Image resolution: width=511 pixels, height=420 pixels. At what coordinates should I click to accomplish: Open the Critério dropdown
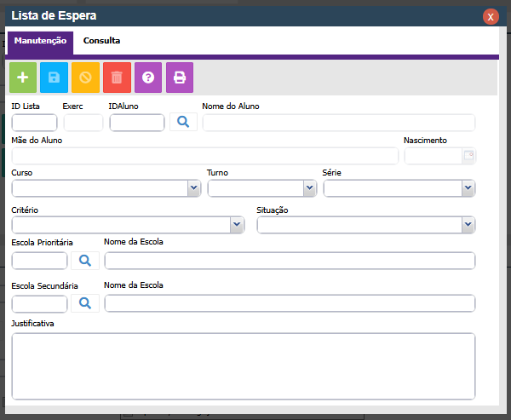pos(237,225)
